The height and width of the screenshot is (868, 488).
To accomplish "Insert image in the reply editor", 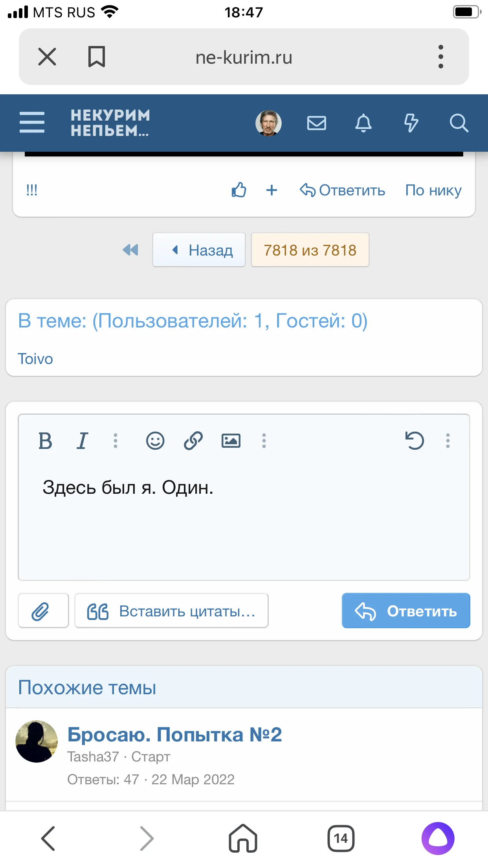I will coord(231,441).
